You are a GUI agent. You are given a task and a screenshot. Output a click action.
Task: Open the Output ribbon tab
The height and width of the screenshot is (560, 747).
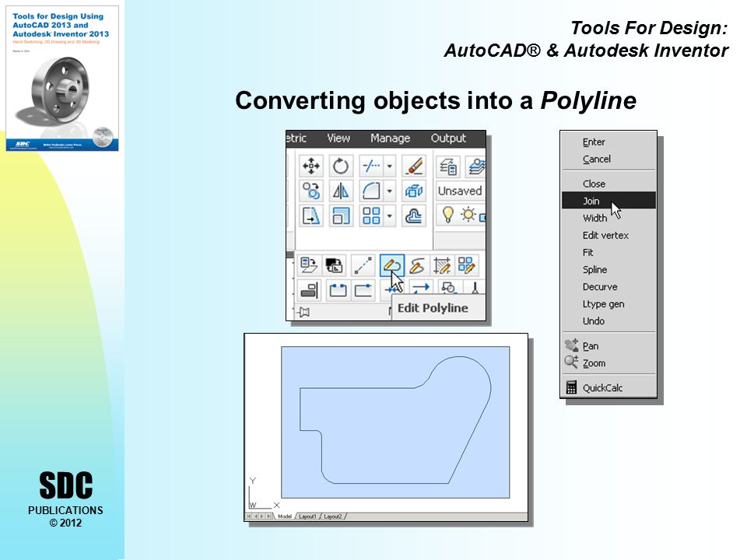(448, 138)
